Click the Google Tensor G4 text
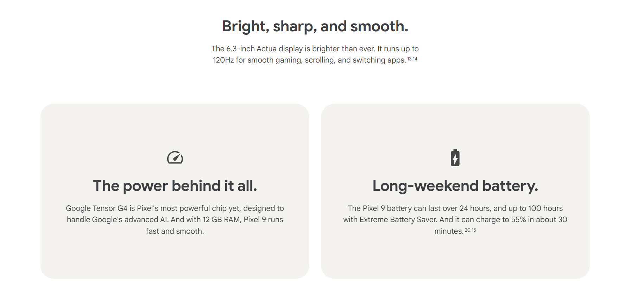 pos(97,208)
